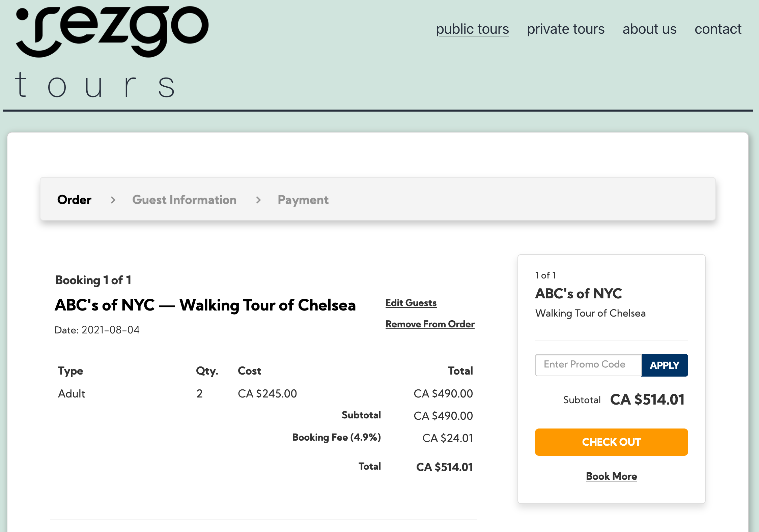Click the Book More link

click(611, 476)
